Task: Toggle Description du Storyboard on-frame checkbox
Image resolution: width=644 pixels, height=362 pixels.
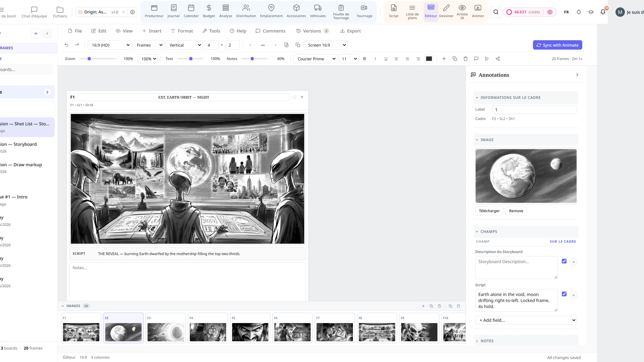Action: click(564, 261)
